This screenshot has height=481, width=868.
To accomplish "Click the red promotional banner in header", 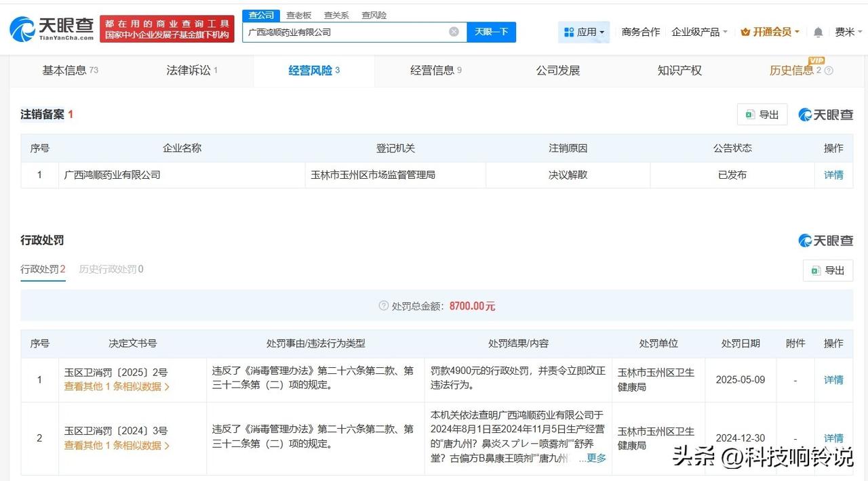I will (x=167, y=29).
